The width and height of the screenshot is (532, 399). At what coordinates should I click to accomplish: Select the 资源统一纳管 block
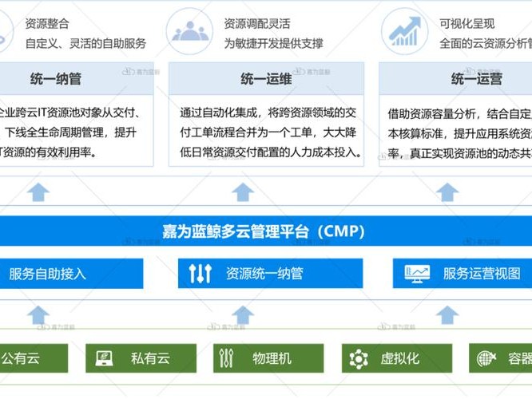tap(271, 274)
